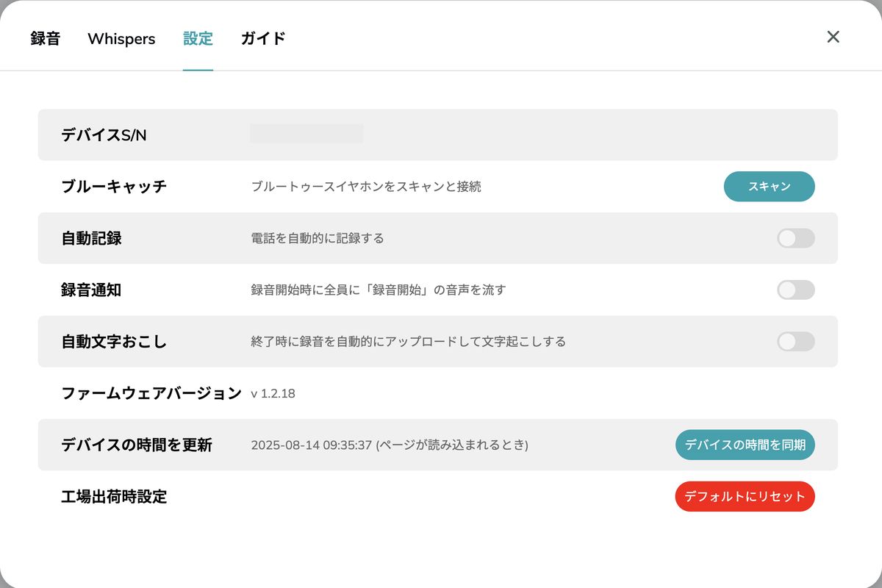The width and height of the screenshot is (882, 588).
Task: Click the ファームウェアバージョン label
Action: [151, 393]
